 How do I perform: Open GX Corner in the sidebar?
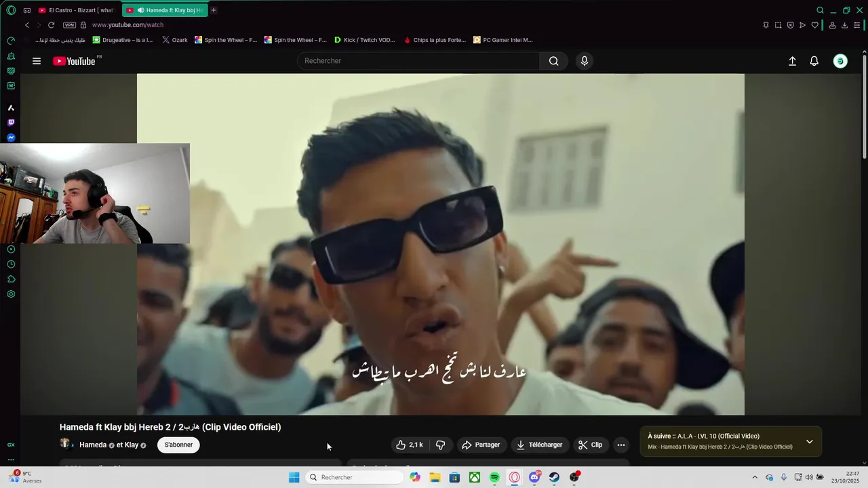(x=11, y=445)
